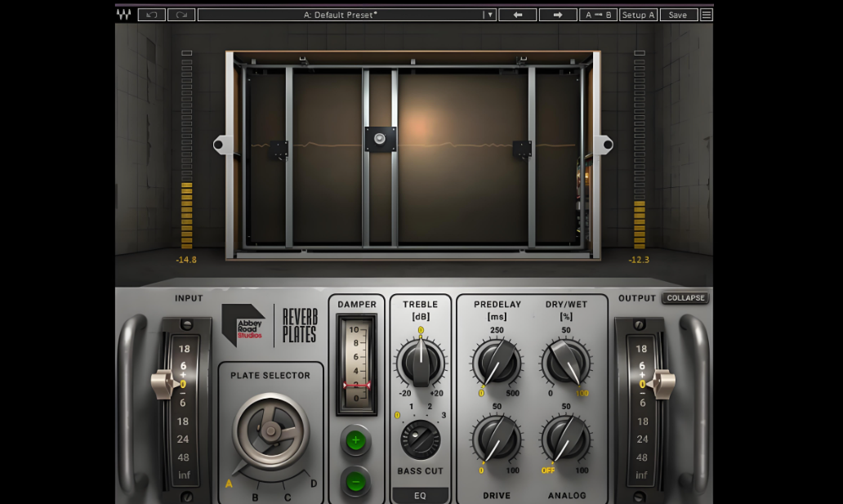Adjust the Output level fader
The height and width of the screenshot is (504, 843).
661,383
